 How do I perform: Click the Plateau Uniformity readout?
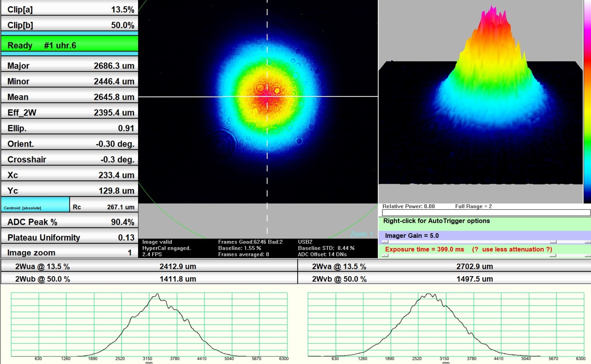coord(69,237)
